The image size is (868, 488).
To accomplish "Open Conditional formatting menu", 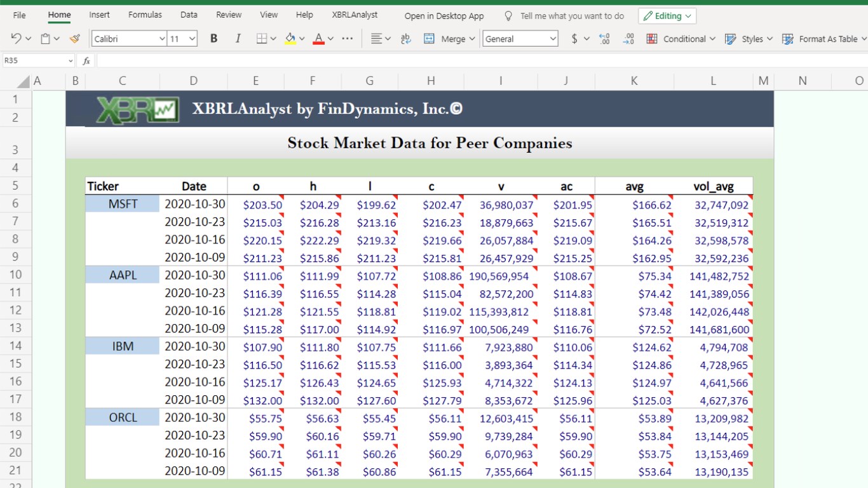I will point(681,39).
